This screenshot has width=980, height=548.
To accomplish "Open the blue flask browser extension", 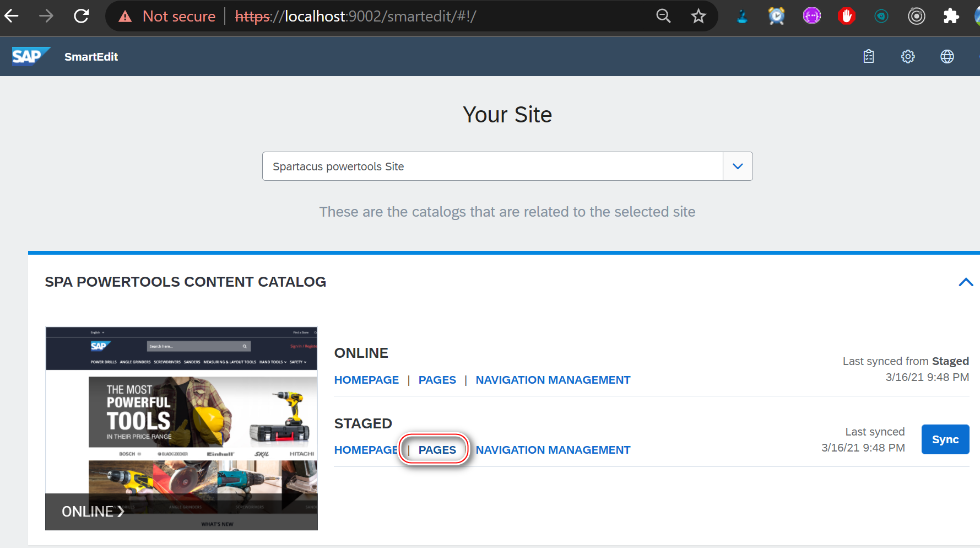I will tap(742, 16).
